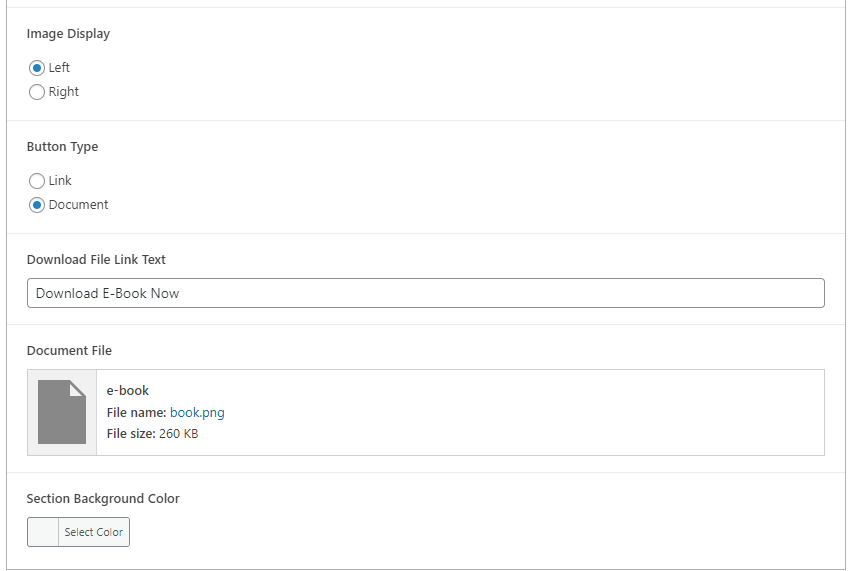Click the 'File name:' label text
Screen dimensions: 851x571
point(136,412)
